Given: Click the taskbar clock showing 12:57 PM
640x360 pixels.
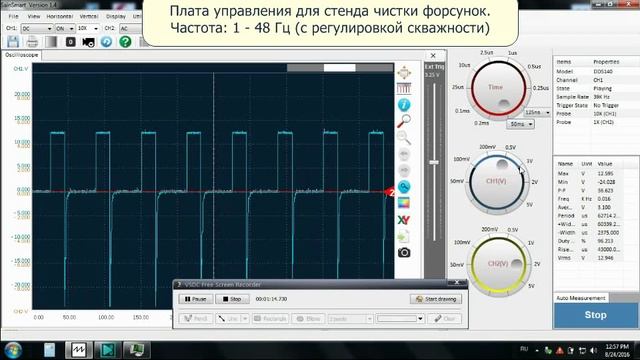Looking at the screenshot, I should click(x=617, y=350).
